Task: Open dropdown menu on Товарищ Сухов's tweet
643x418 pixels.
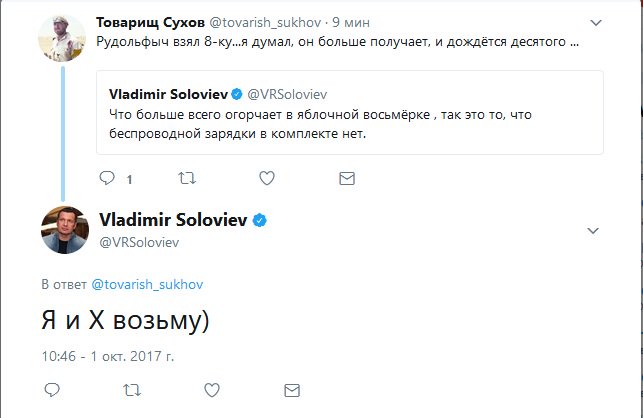Action: pos(597,22)
